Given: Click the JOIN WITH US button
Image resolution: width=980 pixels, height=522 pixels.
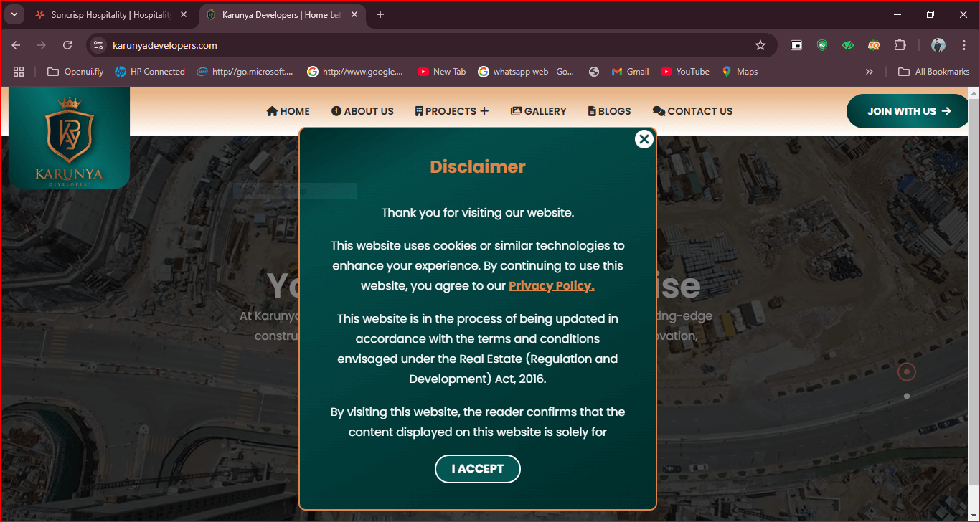Looking at the screenshot, I should click(x=908, y=111).
